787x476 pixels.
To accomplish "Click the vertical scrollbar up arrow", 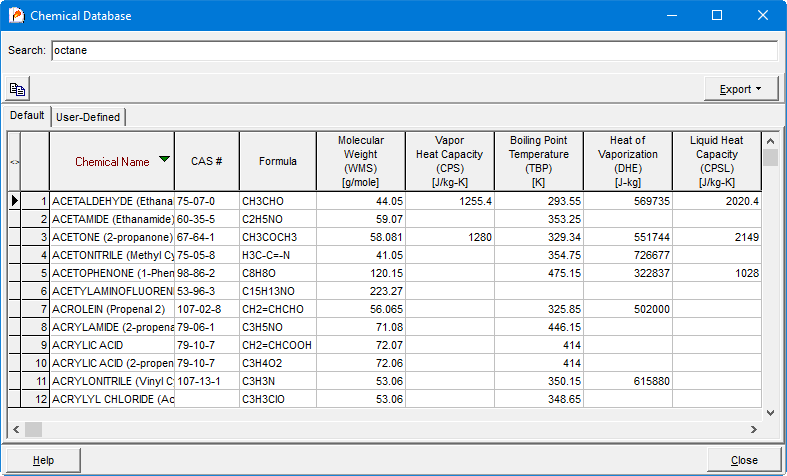I will click(x=770, y=139).
